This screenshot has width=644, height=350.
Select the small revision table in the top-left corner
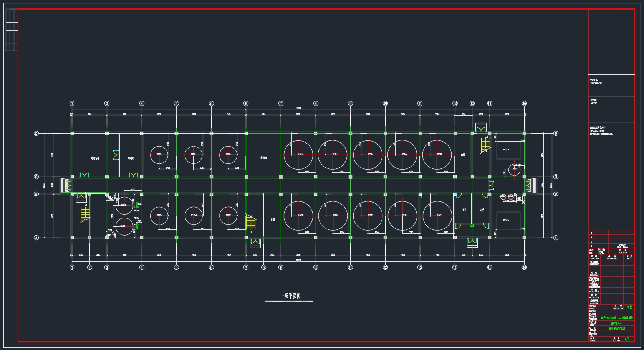pos(12,30)
